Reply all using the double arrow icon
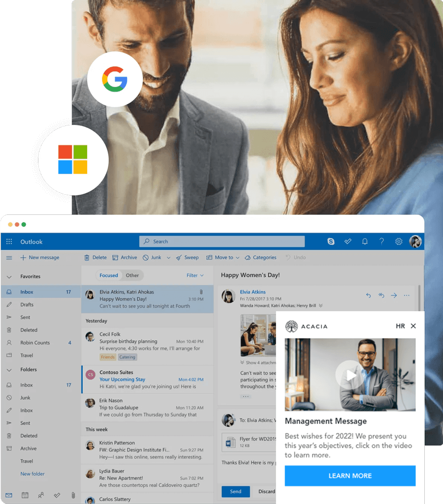 point(381,296)
